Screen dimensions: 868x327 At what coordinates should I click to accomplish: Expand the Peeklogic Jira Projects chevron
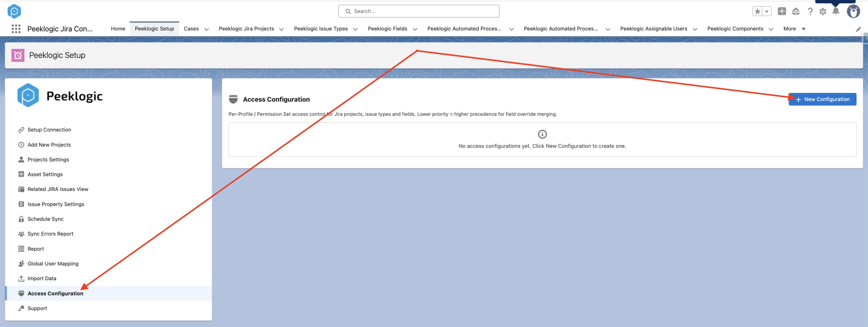point(281,29)
